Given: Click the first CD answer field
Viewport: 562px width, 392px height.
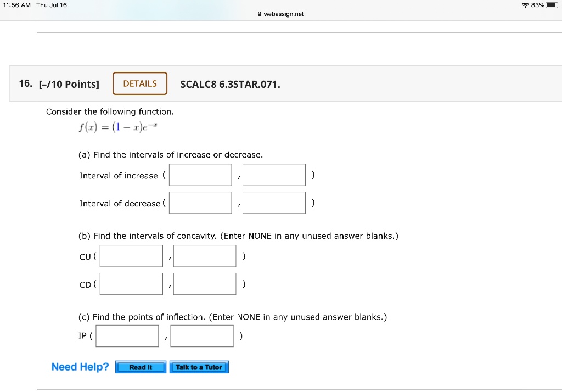Looking at the screenshot, I should pyautogui.click(x=131, y=284).
